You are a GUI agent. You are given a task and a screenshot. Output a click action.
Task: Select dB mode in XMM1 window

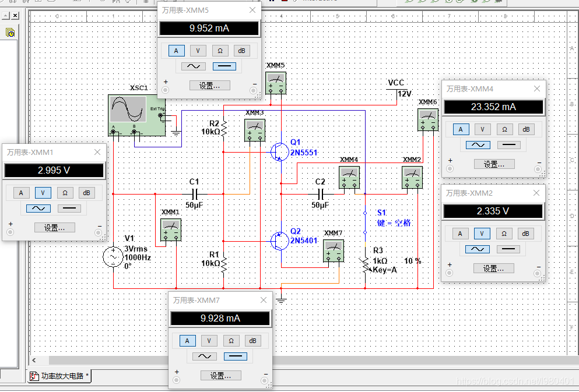(x=86, y=193)
